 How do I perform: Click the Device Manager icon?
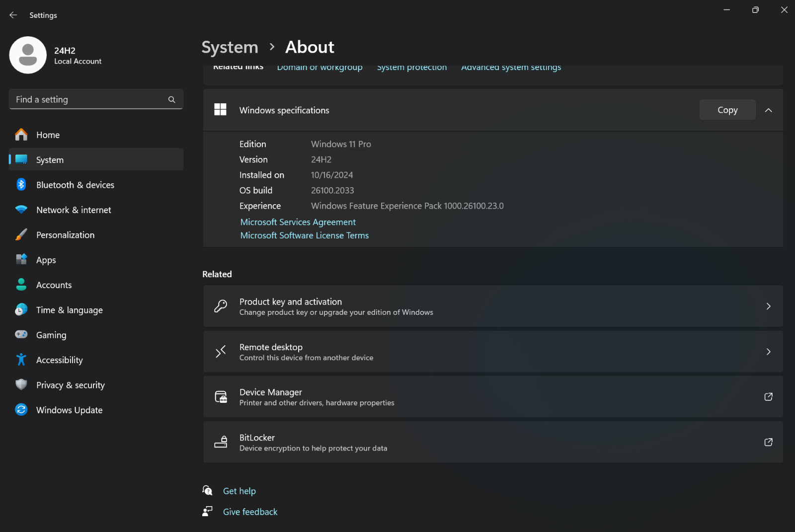[221, 397]
